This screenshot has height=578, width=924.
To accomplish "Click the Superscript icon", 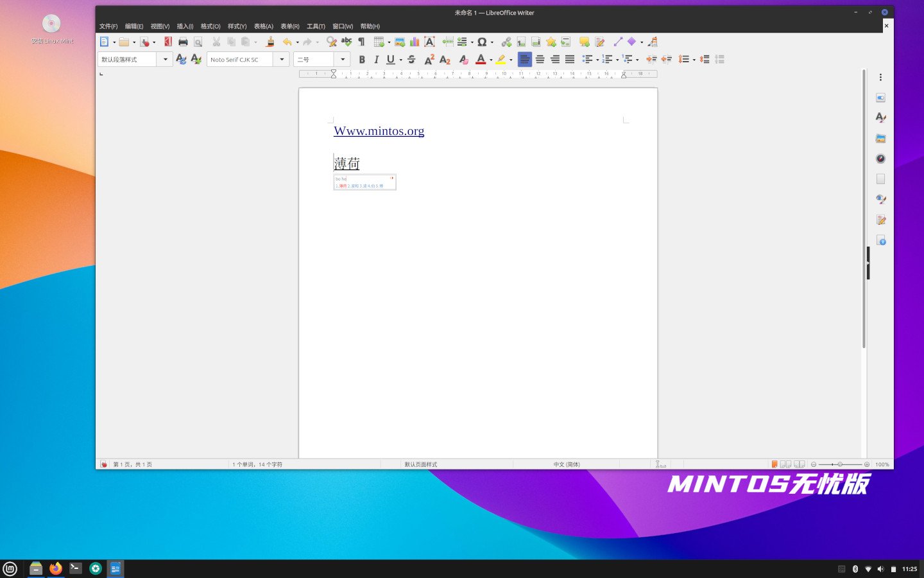I will [x=429, y=59].
